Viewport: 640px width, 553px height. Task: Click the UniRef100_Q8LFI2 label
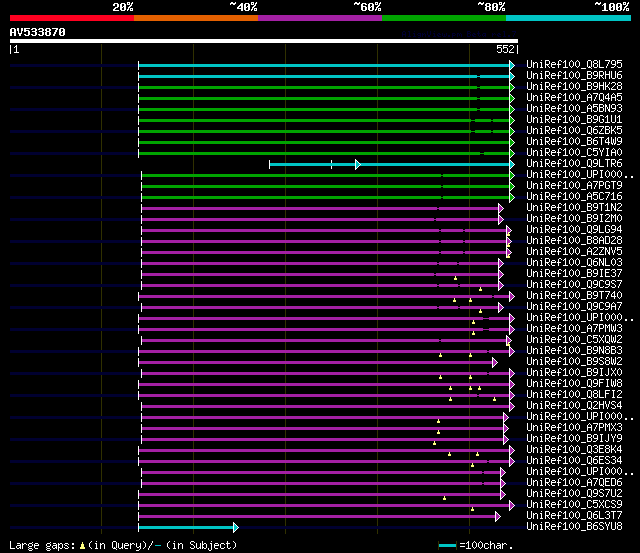click(574, 395)
